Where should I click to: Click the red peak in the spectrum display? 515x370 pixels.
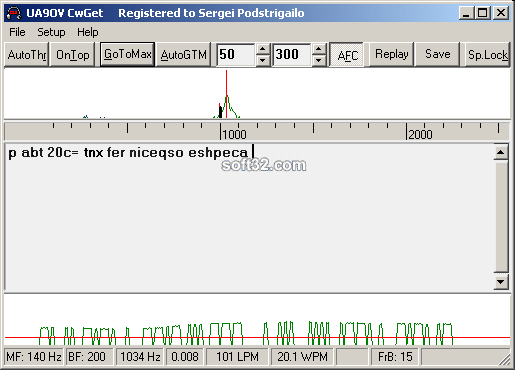226,93
